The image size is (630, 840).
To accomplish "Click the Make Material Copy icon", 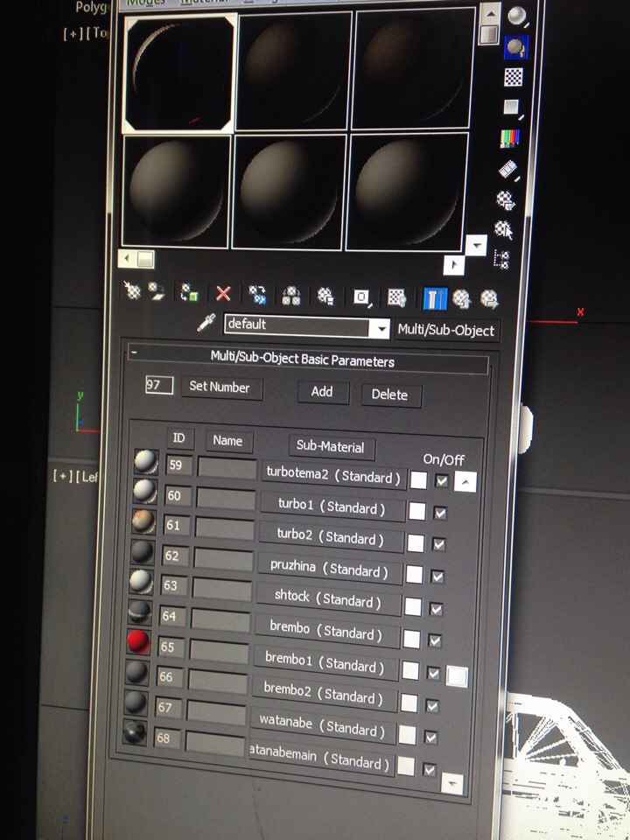I will click(257, 294).
